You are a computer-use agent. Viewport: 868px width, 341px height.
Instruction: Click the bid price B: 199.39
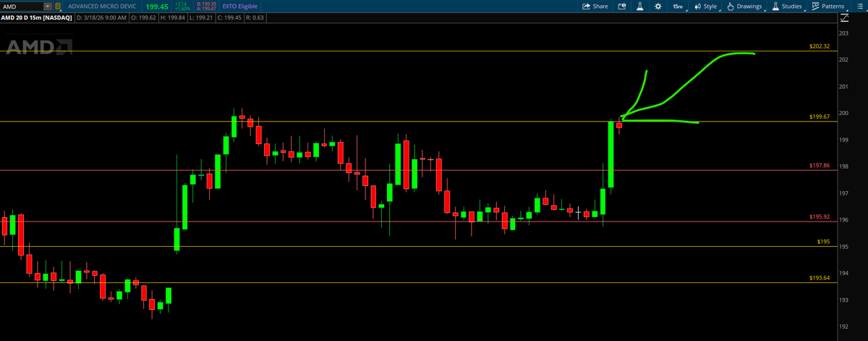pos(208,4)
